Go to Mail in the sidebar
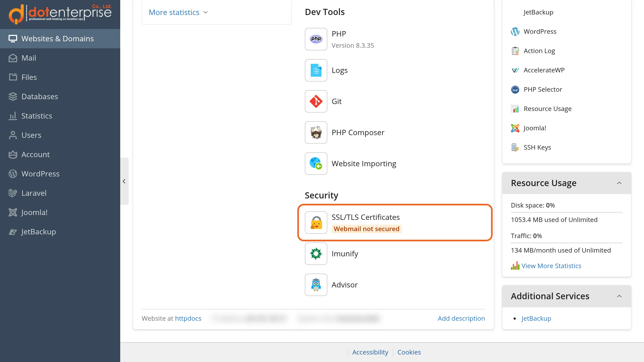644x362 pixels. pos(60,58)
